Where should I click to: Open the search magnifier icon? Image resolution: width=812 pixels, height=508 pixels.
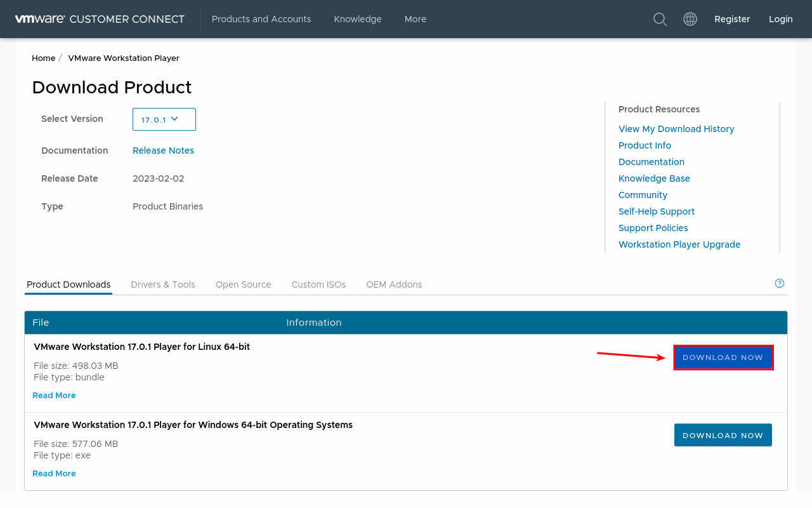point(660,19)
